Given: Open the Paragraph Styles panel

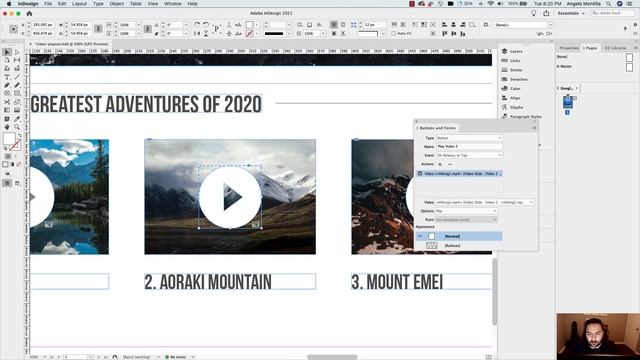Looking at the screenshot, I should (522, 117).
